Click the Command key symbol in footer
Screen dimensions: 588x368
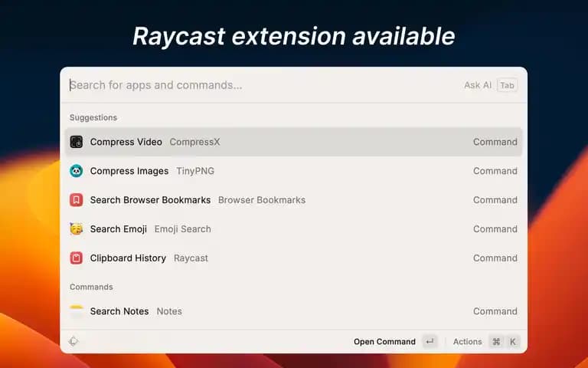(496, 342)
